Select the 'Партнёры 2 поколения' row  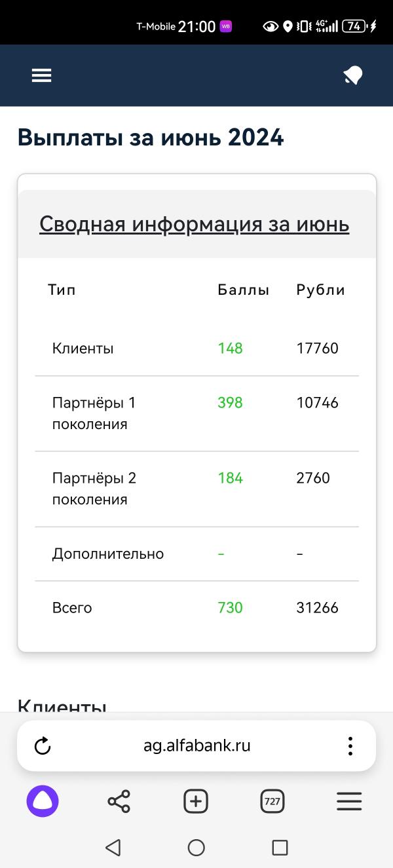point(196,489)
